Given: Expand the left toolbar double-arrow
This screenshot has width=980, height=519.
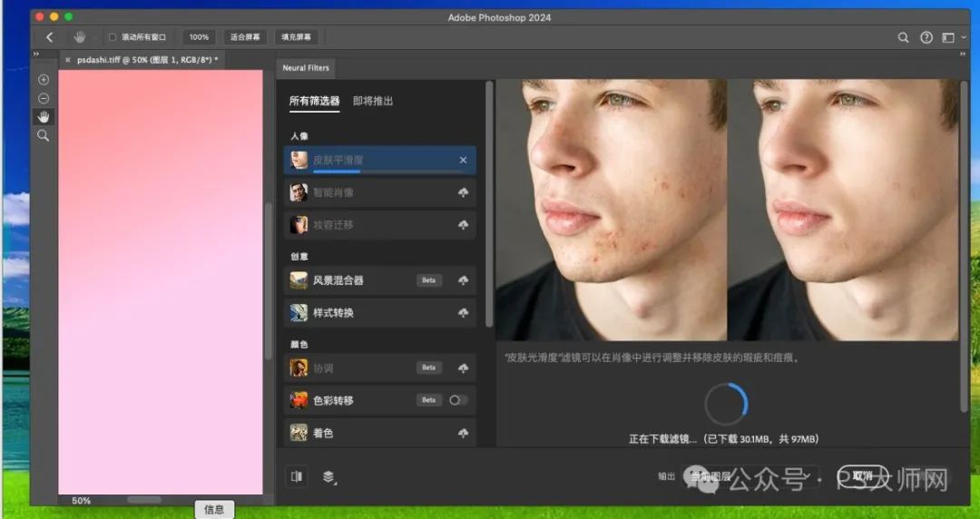Looking at the screenshot, I should point(36,55).
